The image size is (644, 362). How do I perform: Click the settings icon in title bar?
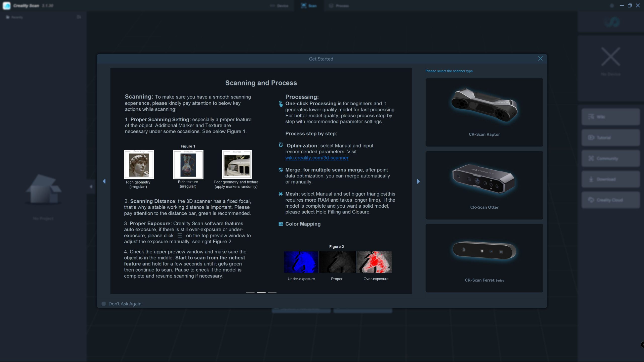612,6
